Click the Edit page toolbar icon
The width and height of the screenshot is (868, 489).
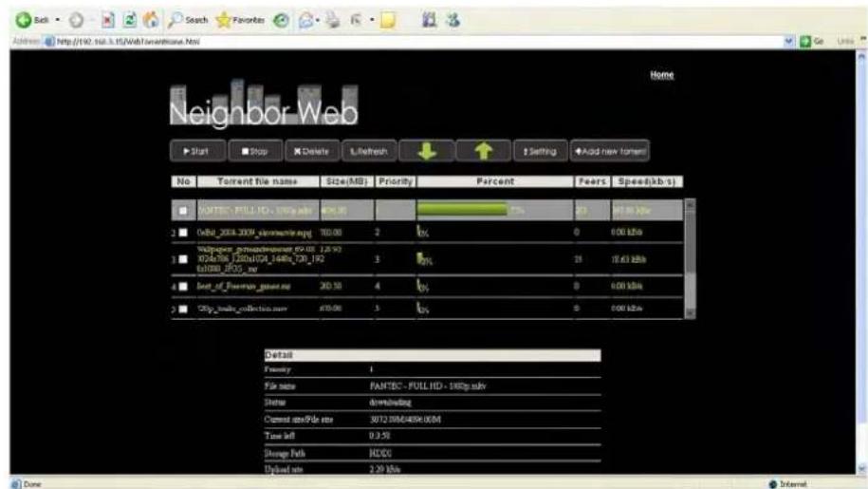point(356,21)
